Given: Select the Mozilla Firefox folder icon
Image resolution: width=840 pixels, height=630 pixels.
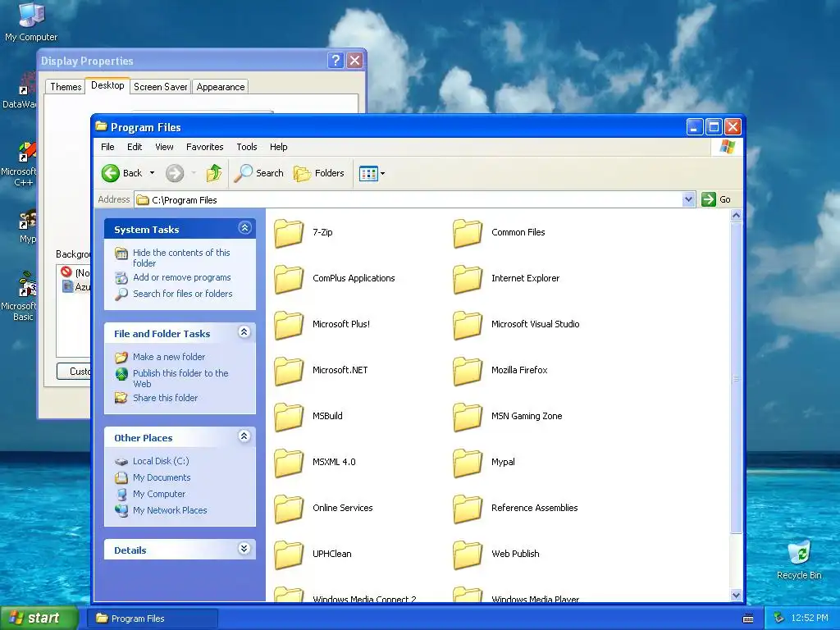Looking at the screenshot, I should pos(468,372).
